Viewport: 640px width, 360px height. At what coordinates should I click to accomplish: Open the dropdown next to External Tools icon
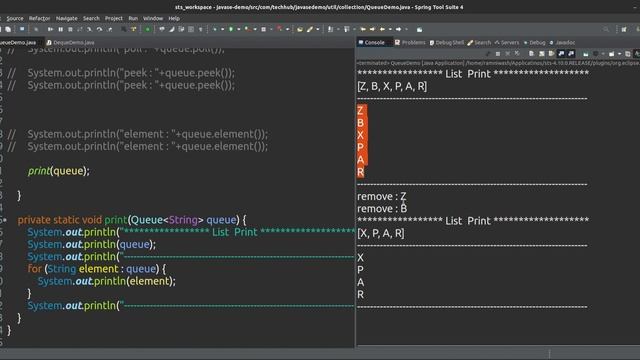click(x=287, y=29)
